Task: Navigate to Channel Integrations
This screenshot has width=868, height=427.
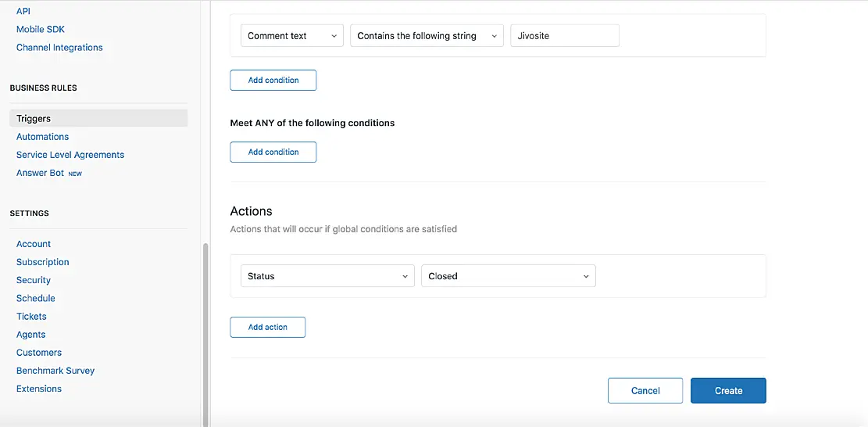Action: point(59,48)
